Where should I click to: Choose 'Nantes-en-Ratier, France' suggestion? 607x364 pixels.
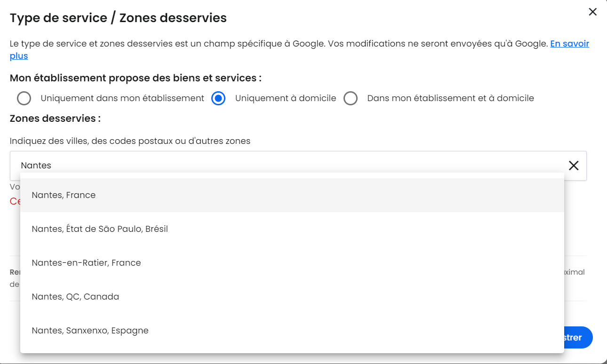[86, 263]
